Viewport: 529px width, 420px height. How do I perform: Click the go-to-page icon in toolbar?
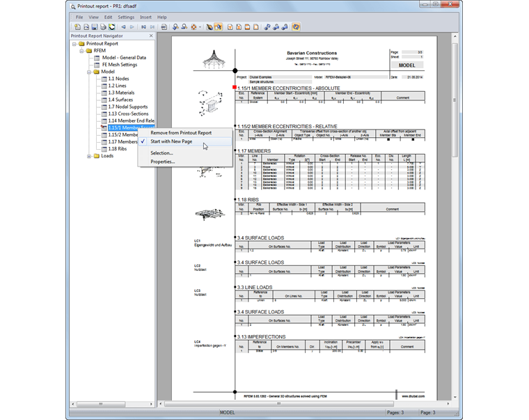[x=164, y=27]
